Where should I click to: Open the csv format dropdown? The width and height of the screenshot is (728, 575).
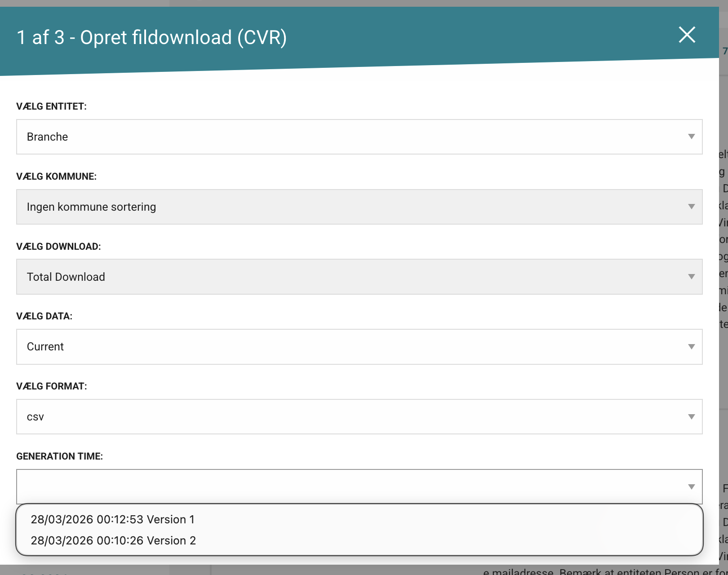(351, 417)
